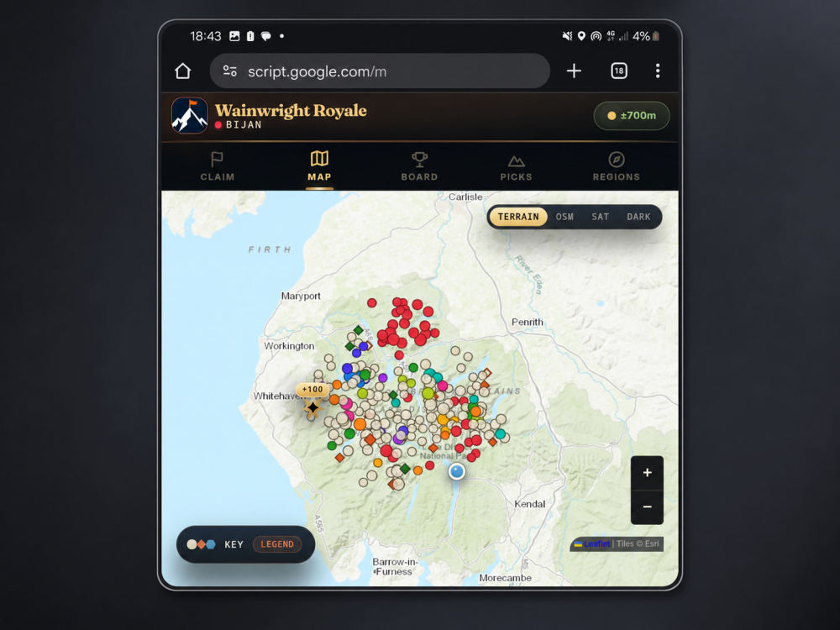Screen dimensions: 840x630
Task: Tap the blue current location marker
Action: click(456, 471)
